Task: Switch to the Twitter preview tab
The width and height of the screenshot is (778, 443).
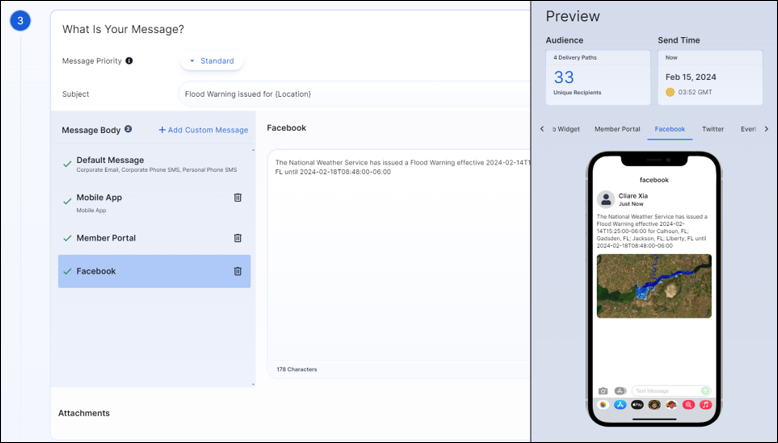Action: [x=713, y=129]
